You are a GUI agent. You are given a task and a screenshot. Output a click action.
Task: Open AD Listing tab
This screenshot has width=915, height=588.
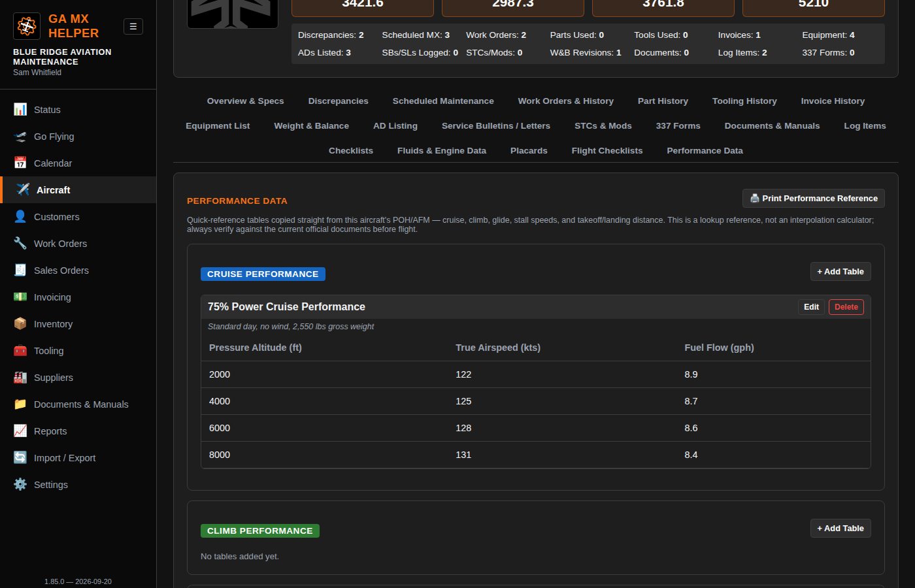click(395, 125)
